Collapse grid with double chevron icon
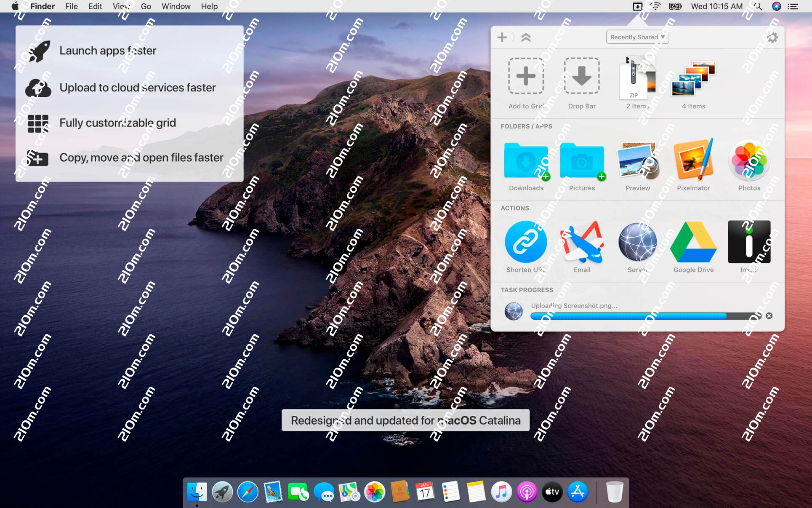812x508 pixels. (x=526, y=37)
